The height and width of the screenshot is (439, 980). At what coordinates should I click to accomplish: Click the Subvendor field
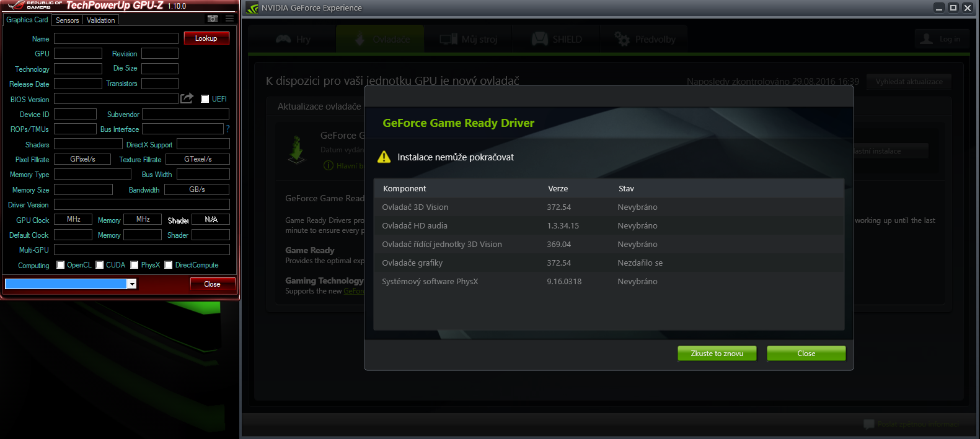click(186, 114)
